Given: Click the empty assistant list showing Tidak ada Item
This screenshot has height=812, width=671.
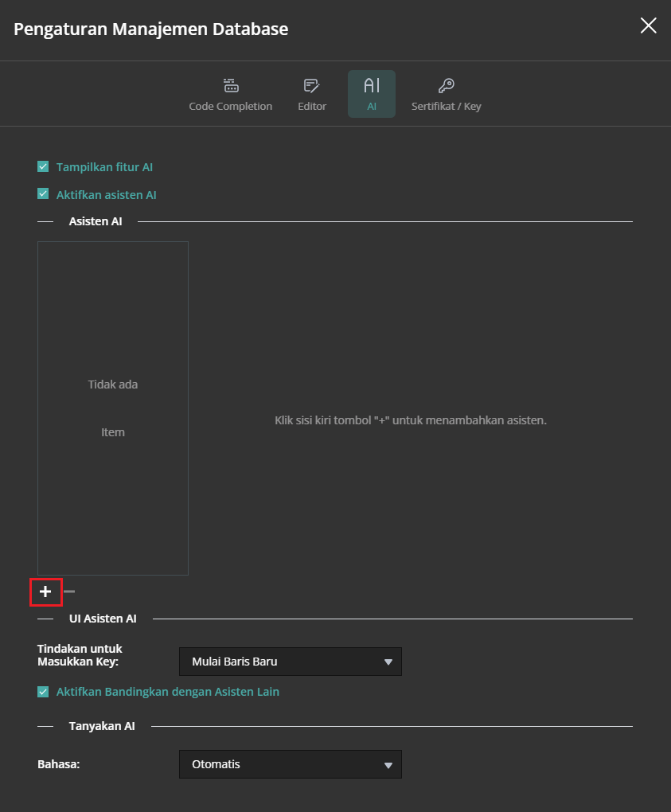Looking at the screenshot, I should click(112, 408).
